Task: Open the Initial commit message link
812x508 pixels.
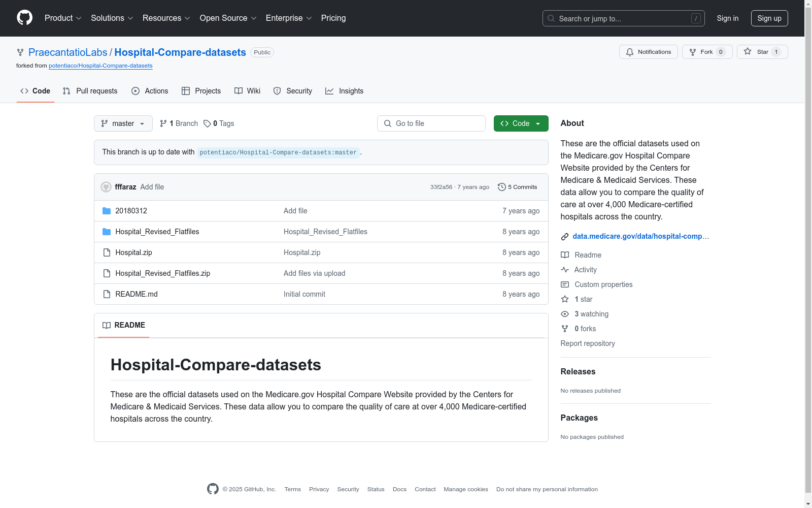Action: pyautogui.click(x=304, y=294)
